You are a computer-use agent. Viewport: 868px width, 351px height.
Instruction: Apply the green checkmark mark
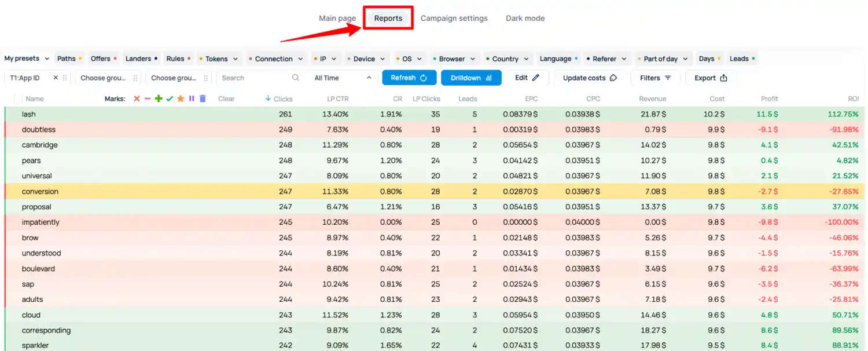tap(170, 99)
